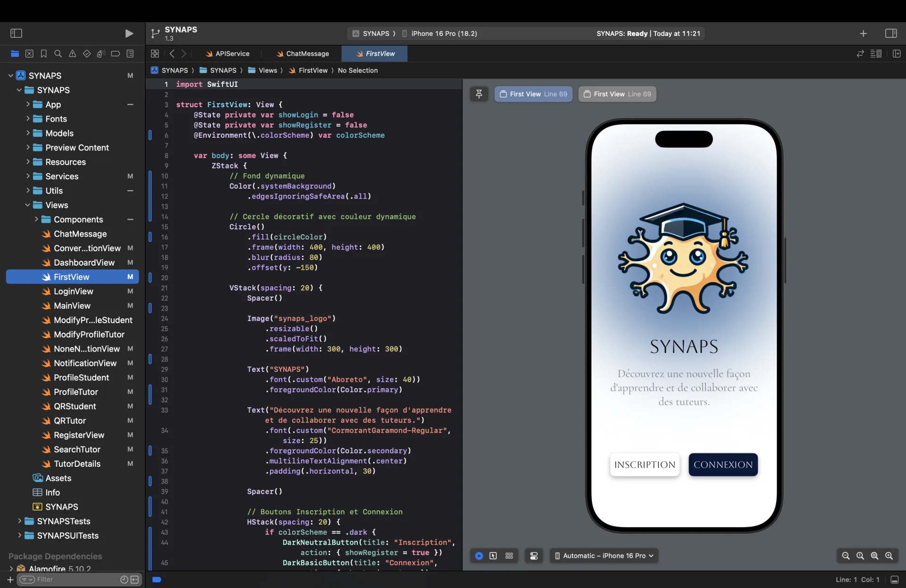Image resolution: width=906 pixels, height=588 pixels.
Task: Open the Test navigator diamond icon
Action: click(x=87, y=54)
